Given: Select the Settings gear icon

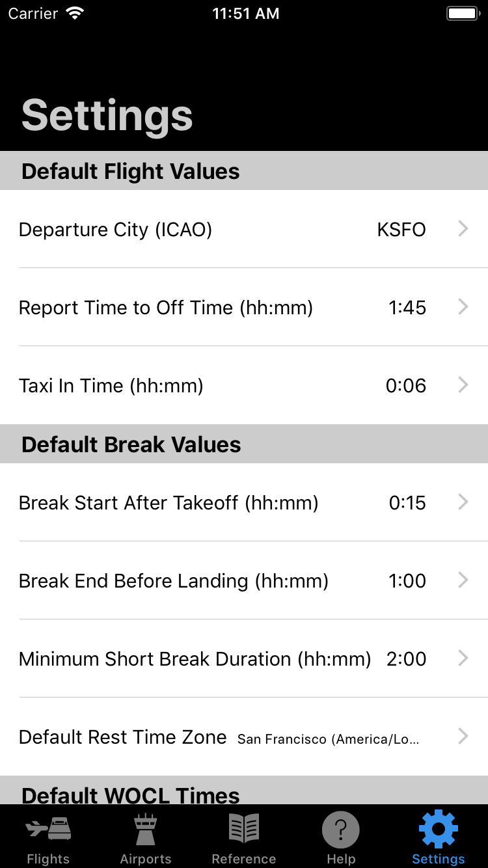Looking at the screenshot, I should click(439, 830).
